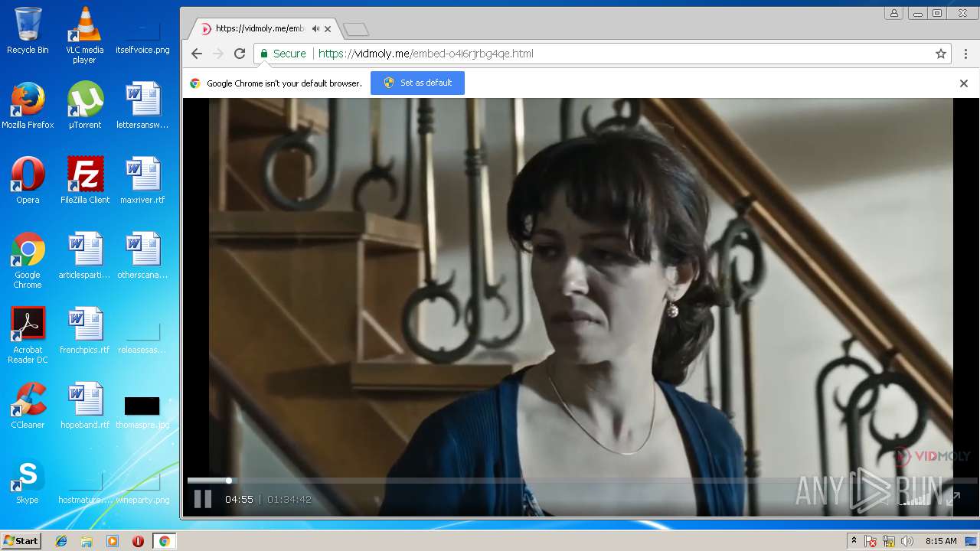980x551 pixels.
Task: Select the hostmature desktop file
Action: click(84, 488)
